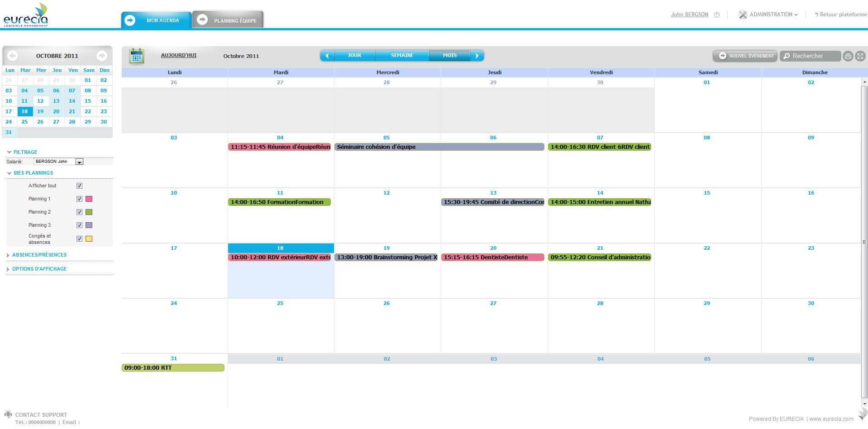868x429 pixels.
Task: Go to previous month in mini calendar
Action: point(13,56)
